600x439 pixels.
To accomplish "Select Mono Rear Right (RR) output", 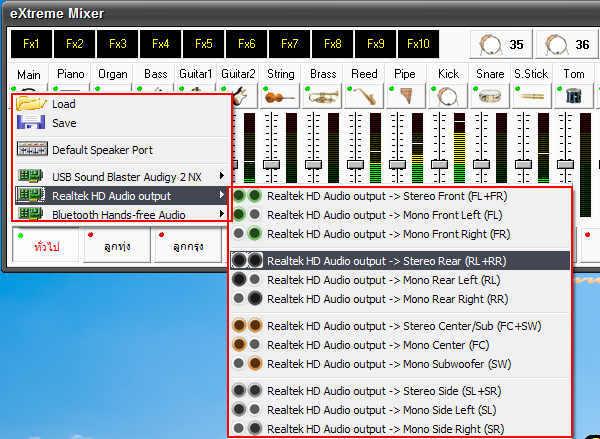I will (x=399, y=299).
